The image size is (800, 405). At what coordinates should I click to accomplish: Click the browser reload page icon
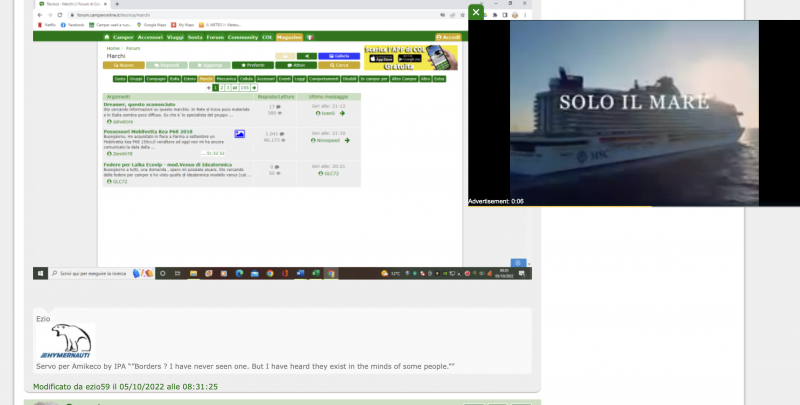point(59,14)
